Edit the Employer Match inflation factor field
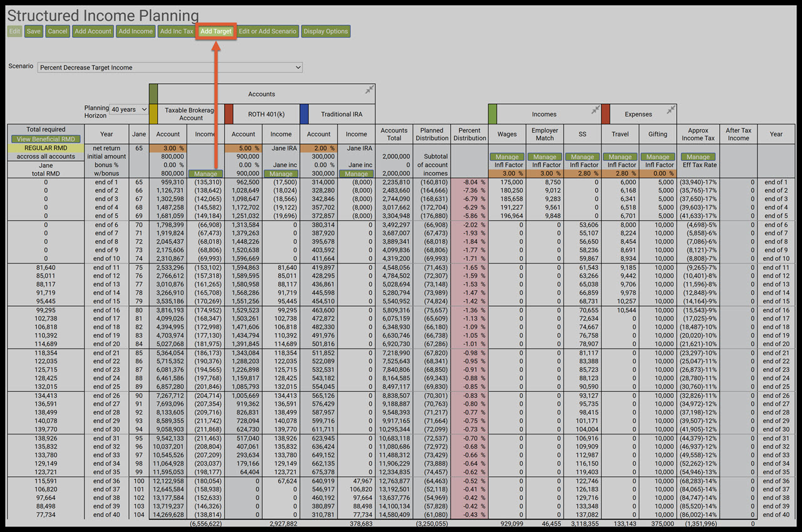Screen dimensions: 802x532 [545, 173]
